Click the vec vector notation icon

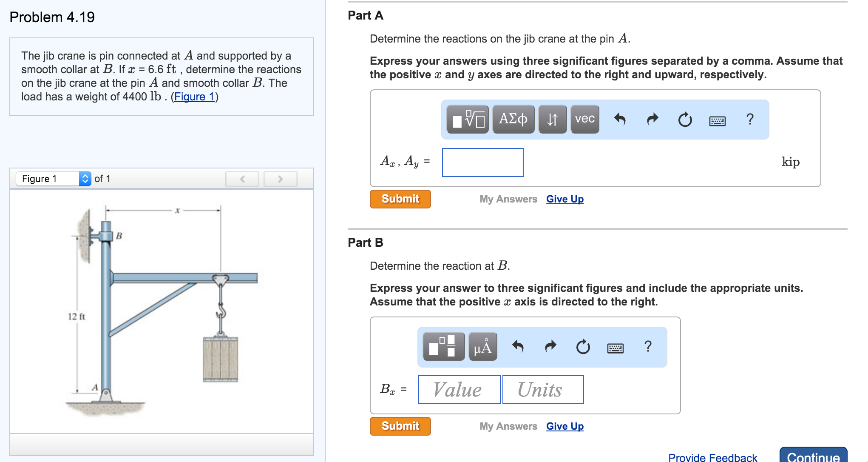click(x=584, y=120)
